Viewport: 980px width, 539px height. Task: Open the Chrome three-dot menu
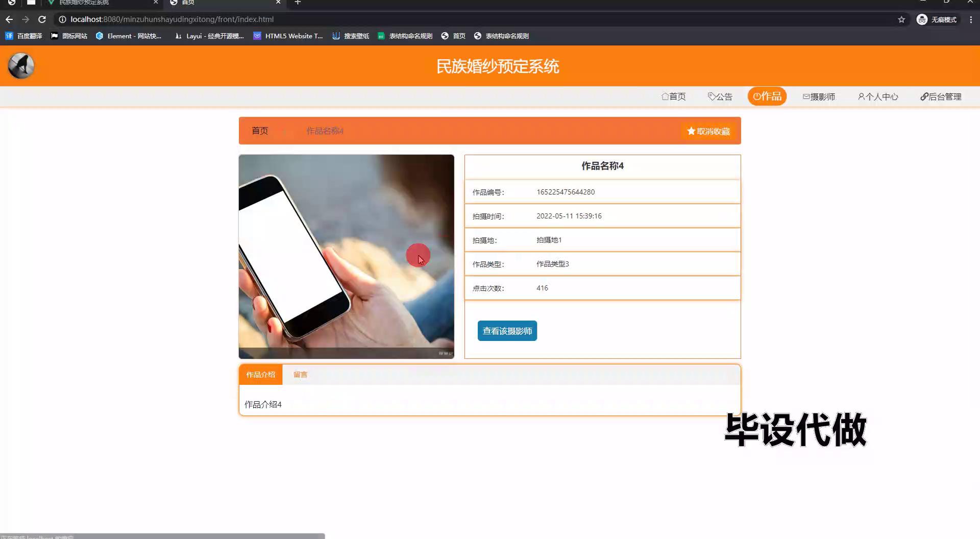click(970, 19)
